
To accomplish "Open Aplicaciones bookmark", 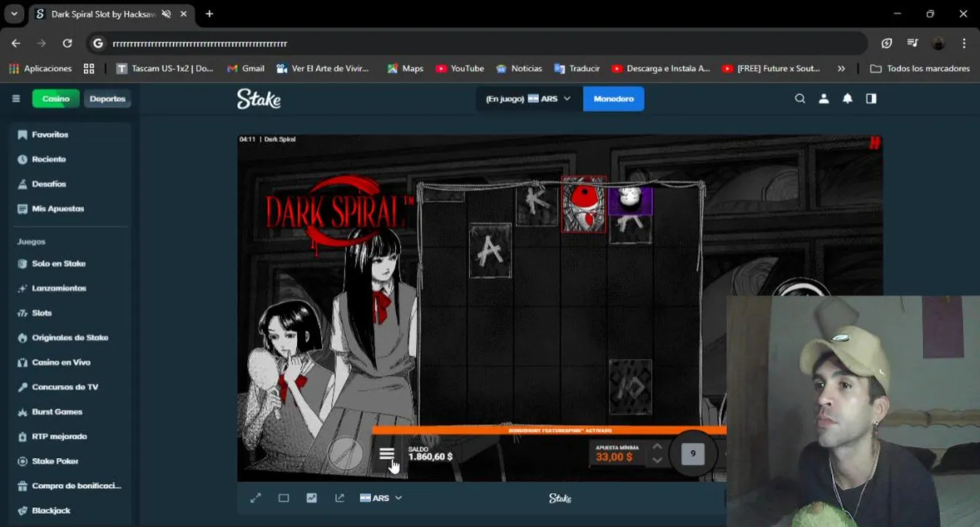I will 40,68.
